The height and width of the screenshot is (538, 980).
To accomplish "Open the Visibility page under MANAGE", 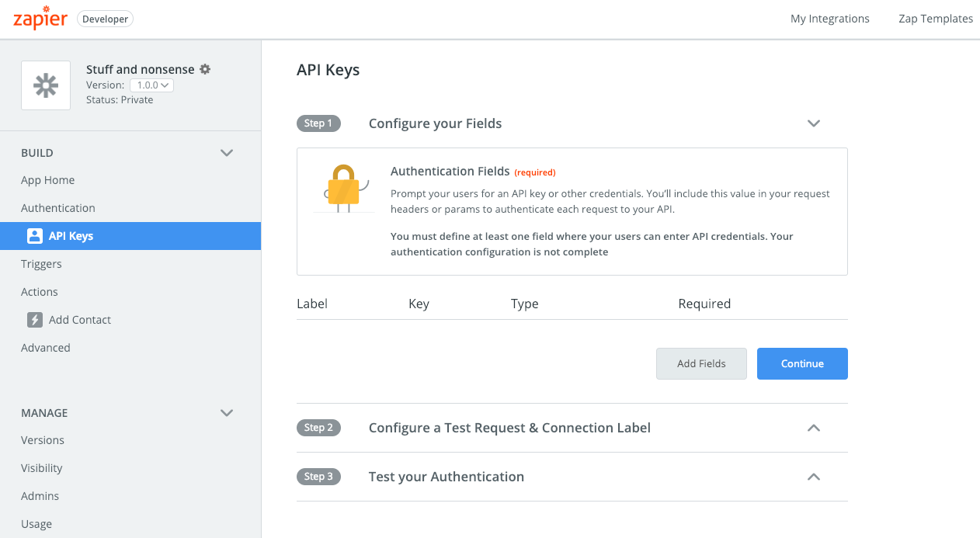I will (41, 467).
